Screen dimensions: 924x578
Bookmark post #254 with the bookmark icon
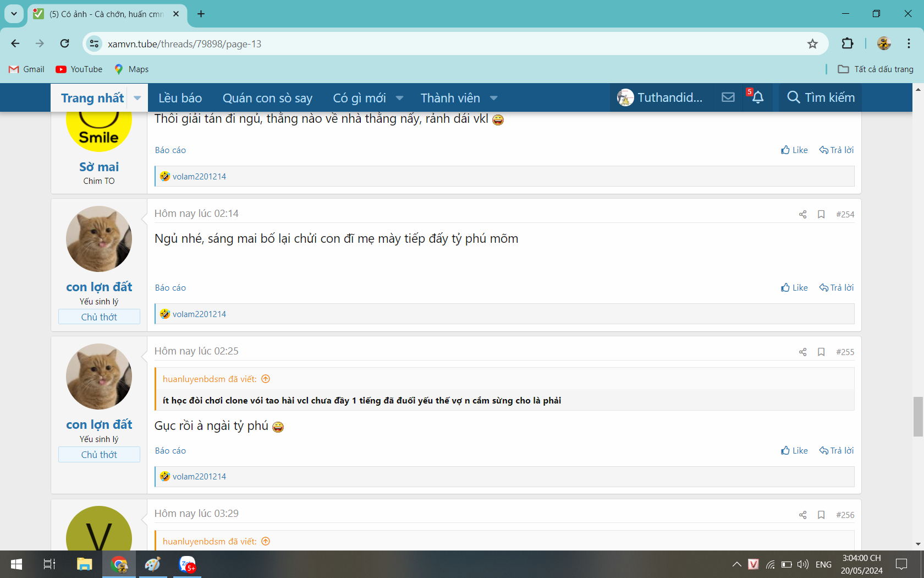click(x=821, y=215)
